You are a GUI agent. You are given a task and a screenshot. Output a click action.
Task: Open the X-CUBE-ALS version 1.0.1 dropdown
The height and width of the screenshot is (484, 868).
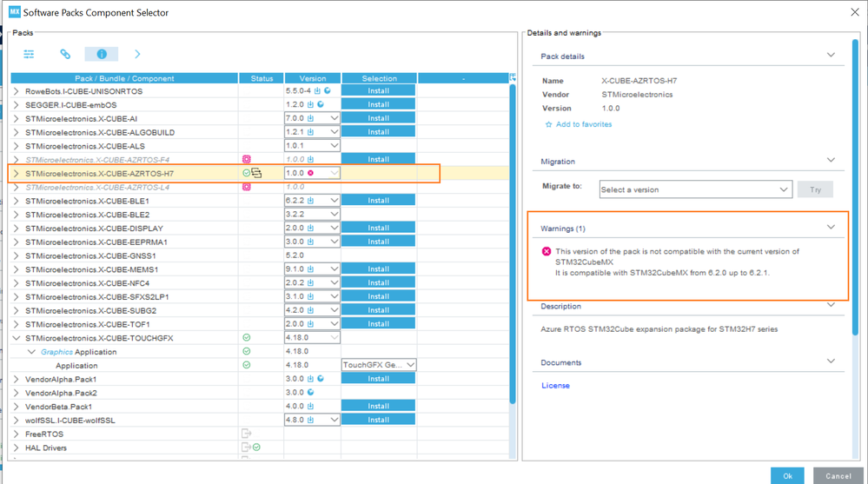tap(335, 146)
